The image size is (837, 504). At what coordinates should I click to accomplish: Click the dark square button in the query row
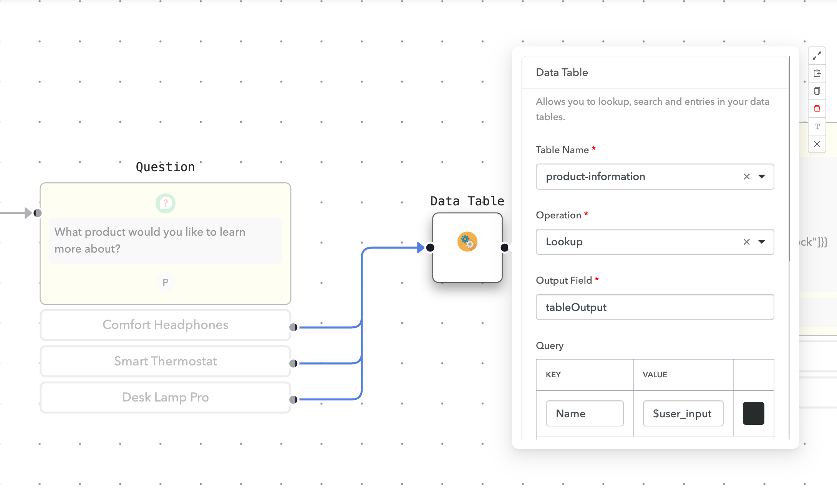click(x=753, y=413)
